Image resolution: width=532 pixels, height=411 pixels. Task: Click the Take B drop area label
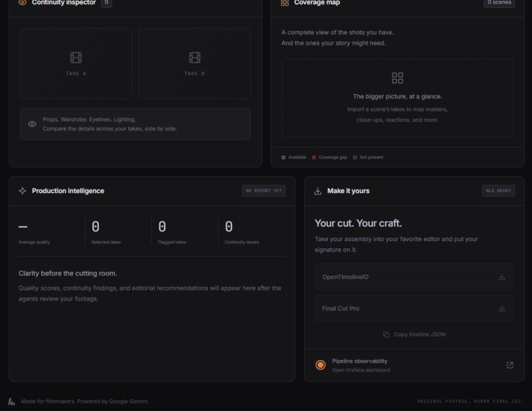click(194, 74)
